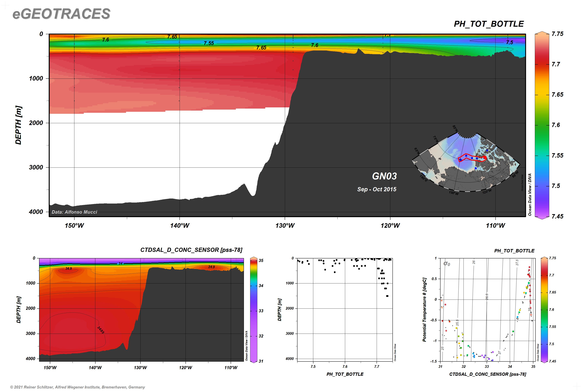Click the 120°W tick under the main section
This screenshot has width=582, height=392.
[390, 226]
